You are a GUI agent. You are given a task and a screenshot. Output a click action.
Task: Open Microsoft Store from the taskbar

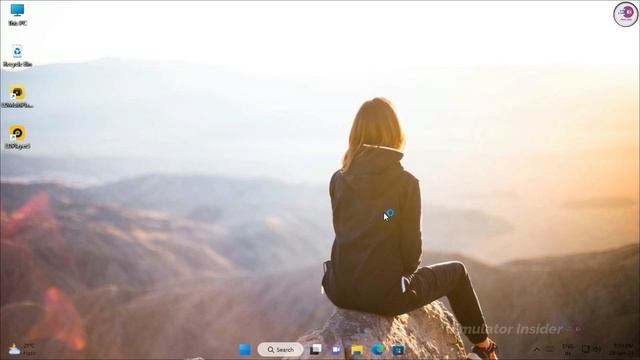tap(398, 349)
